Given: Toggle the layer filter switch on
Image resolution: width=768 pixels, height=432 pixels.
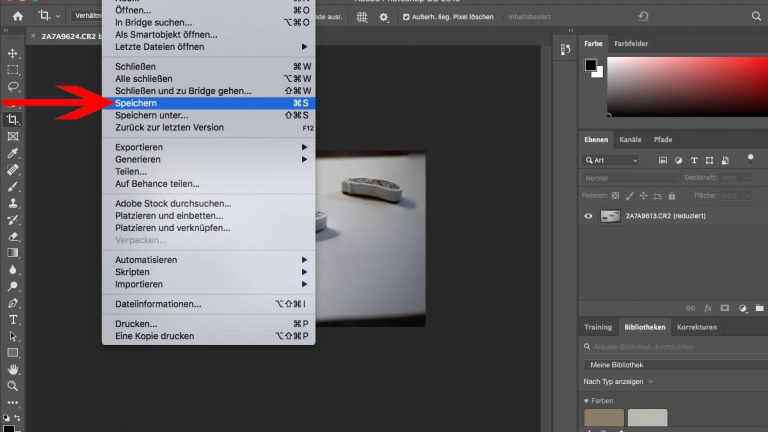Looking at the screenshot, I should pyautogui.click(x=750, y=158).
